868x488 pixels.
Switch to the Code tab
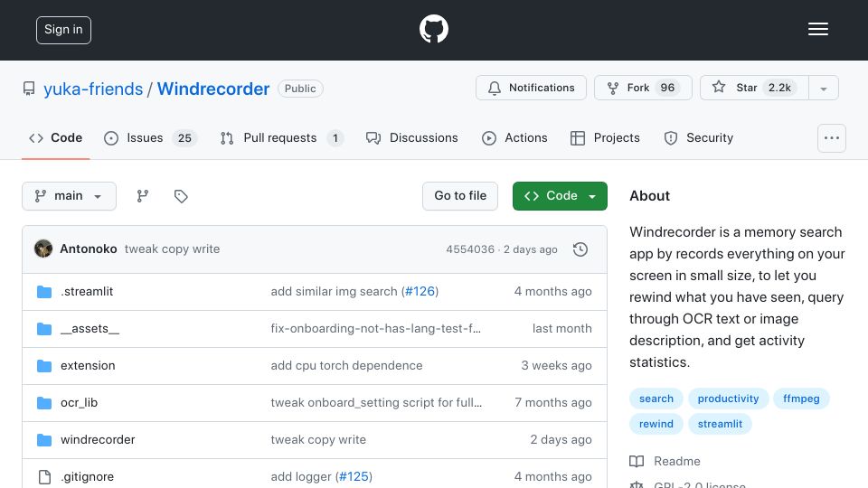(x=55, y=137)
